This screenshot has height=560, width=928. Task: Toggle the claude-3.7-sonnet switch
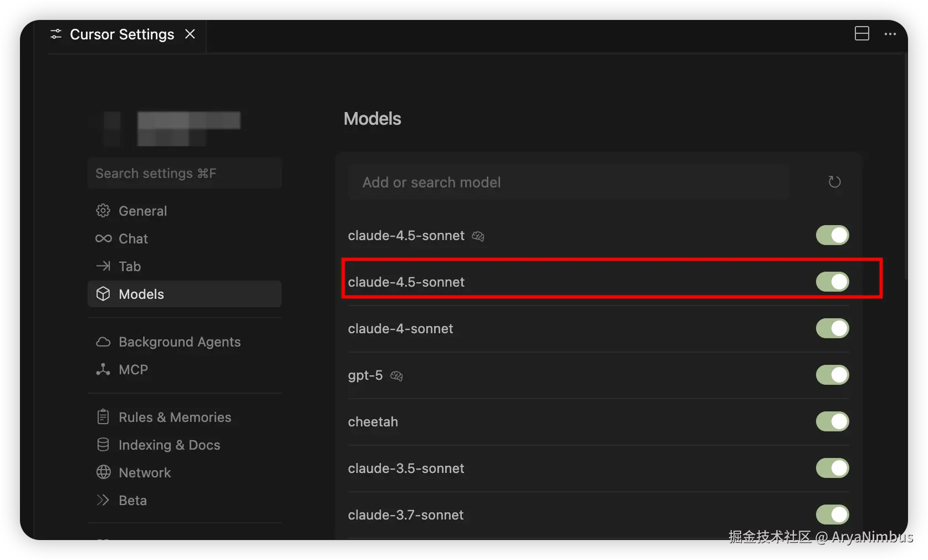point(832,515)
